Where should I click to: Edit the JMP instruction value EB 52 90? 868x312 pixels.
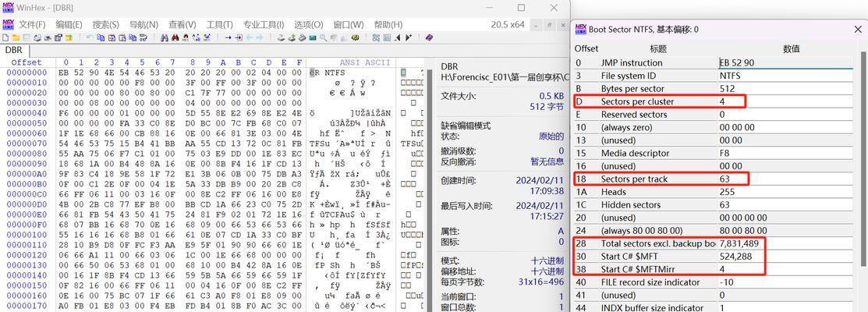785,62
